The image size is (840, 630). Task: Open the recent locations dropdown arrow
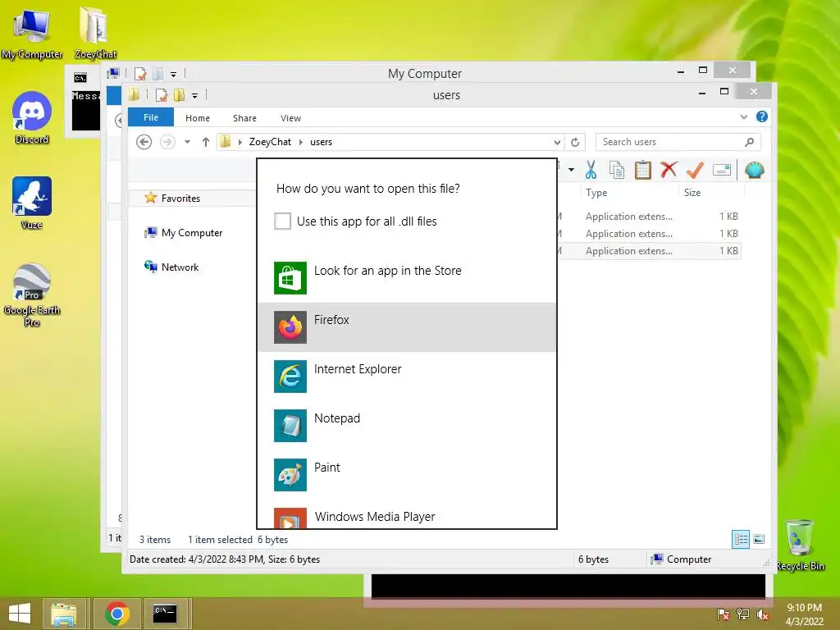point(187,142)
